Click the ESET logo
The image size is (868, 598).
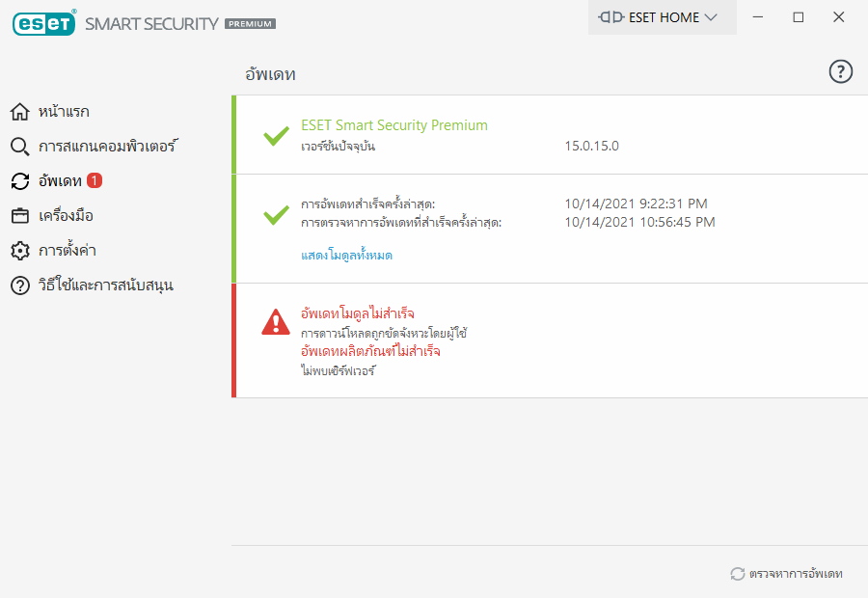(x=43, y=23)
